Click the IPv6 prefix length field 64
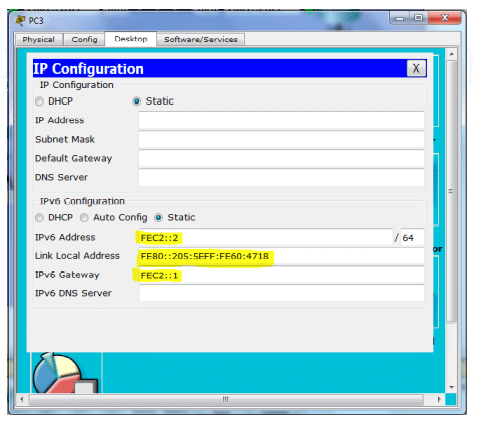481x422 pixels. coord(412,238)
